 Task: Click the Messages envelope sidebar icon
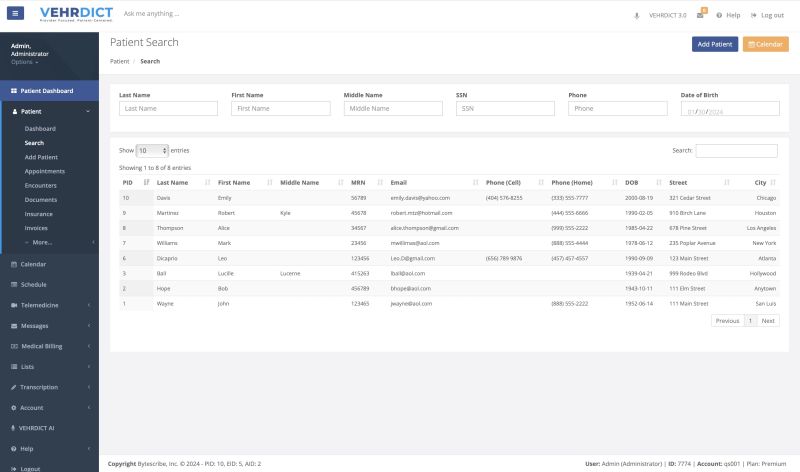tap(14, 326)
